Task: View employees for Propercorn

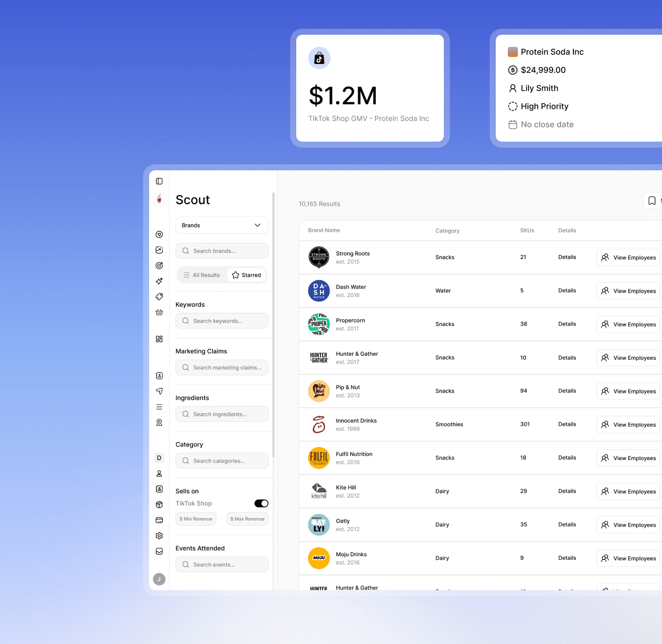Action: coord(628,325)
